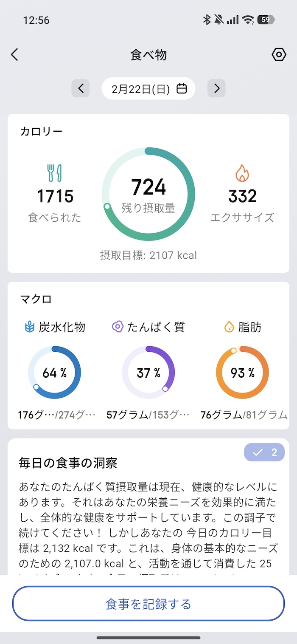Image resolution: width=297 pixels, height=644 pixels.
Task: Tap the checkmark badge showing 2 insights
Action: tap(264, 452)
